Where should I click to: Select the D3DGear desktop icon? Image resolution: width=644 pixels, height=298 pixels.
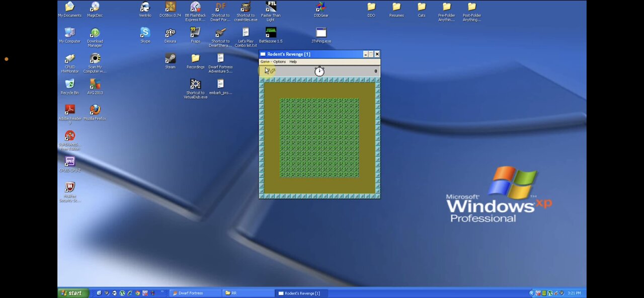(321, 10)
